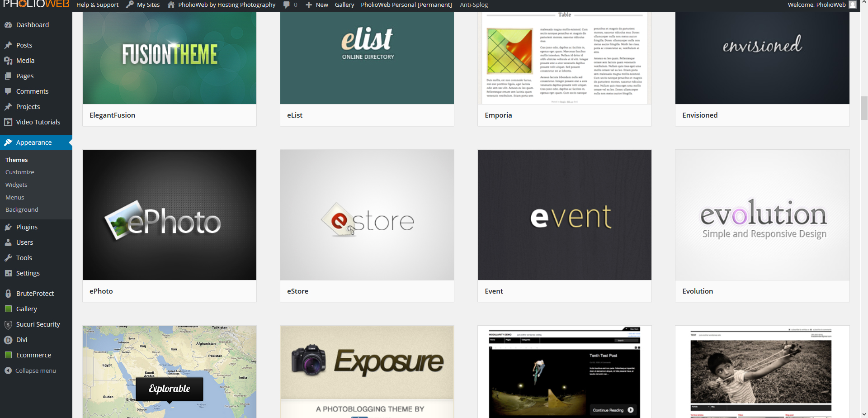868x418 pixels.
Task: Open the Plugins menu label
Action: 27,227
